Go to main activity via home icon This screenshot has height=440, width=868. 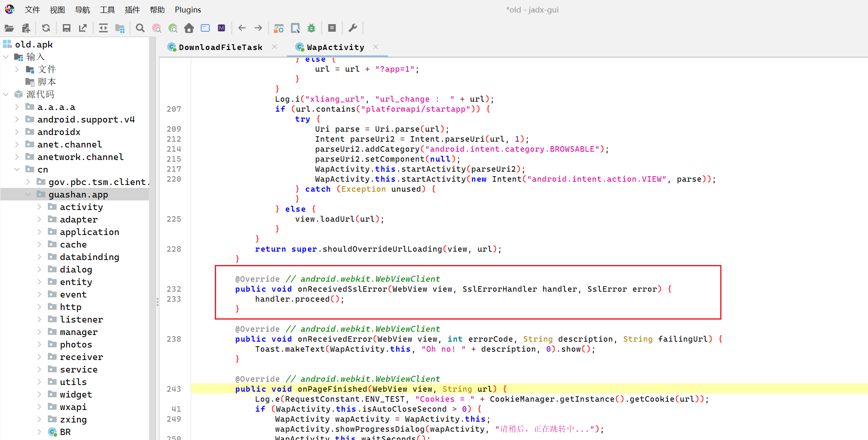coord(189,28)
